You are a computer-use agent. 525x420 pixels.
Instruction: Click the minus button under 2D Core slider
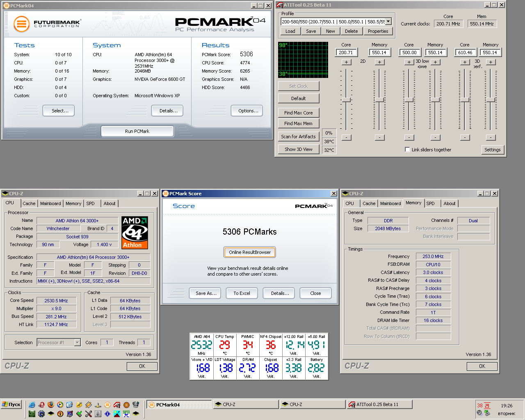click(x=346, y=137)
